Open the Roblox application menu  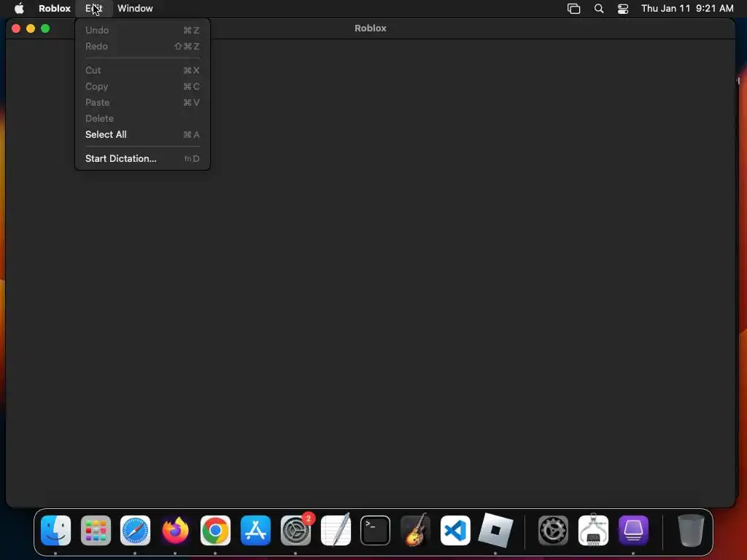[x=54, y=8]
